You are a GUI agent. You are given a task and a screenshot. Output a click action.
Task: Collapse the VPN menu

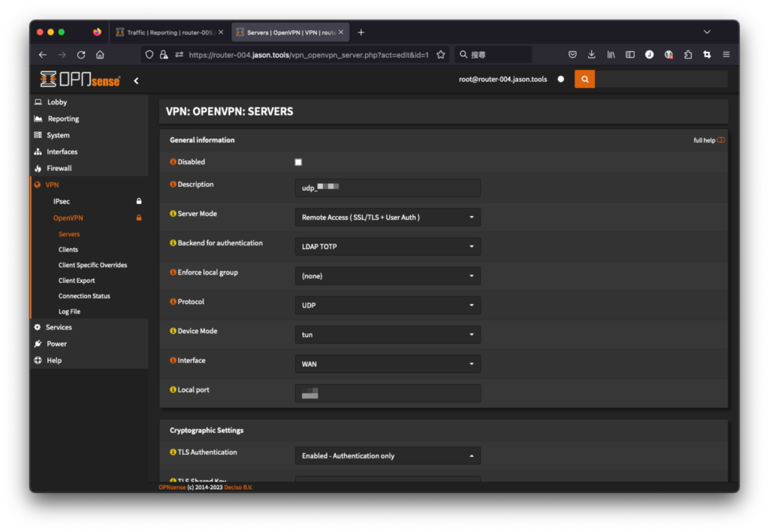pos(89,185)
